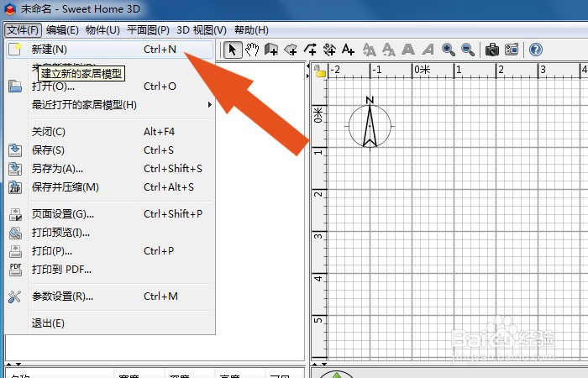Choose the create walls tool
Image resolution: width=588 pixels, height=378 pixels.
pyautogui.click(x=271, y=50)
